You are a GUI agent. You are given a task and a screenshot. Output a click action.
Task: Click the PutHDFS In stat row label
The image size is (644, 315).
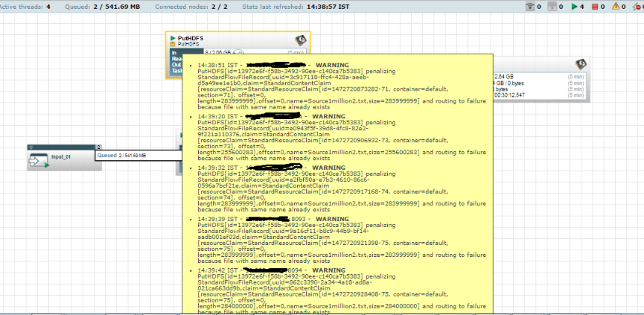click(174, 53)
